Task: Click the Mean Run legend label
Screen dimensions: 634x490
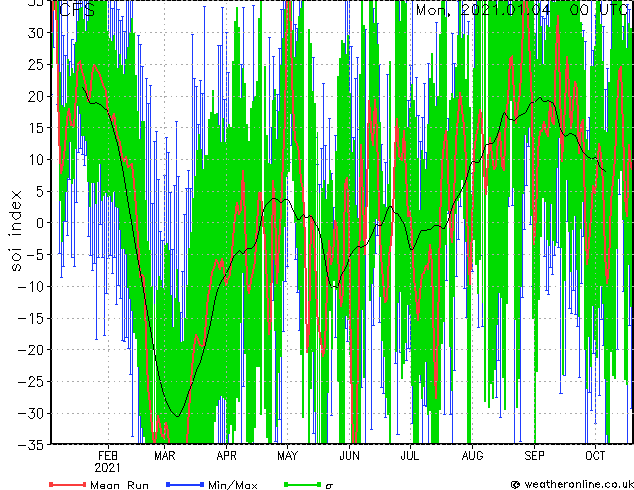Action: [x=119, y=485]
